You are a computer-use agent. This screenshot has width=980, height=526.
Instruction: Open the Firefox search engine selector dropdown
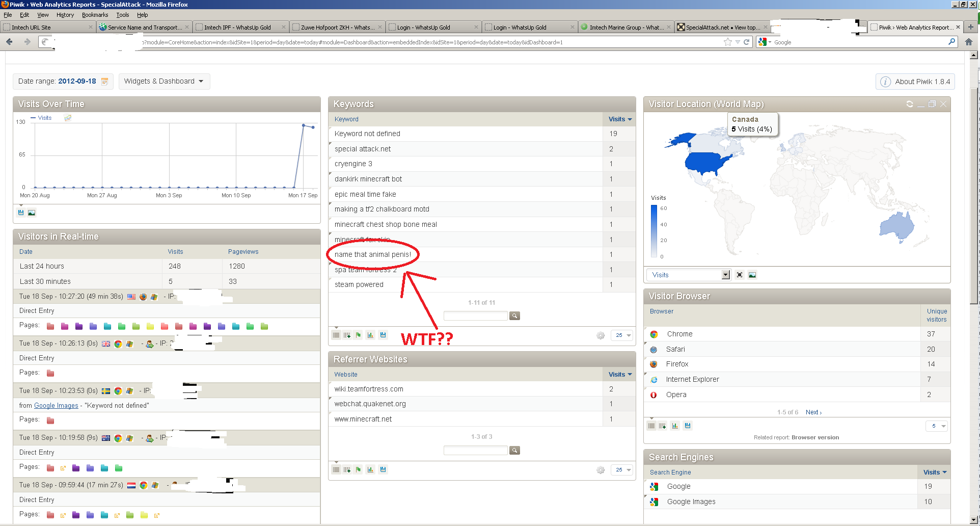[765, 42]
